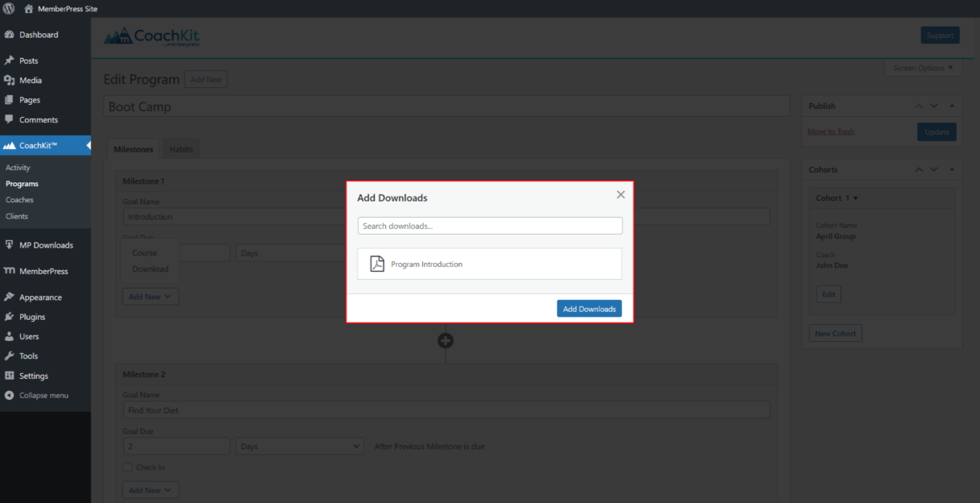Click the John Doe coach name
Image resolution: width=980 pixels, height=503 pixels.
832,265
